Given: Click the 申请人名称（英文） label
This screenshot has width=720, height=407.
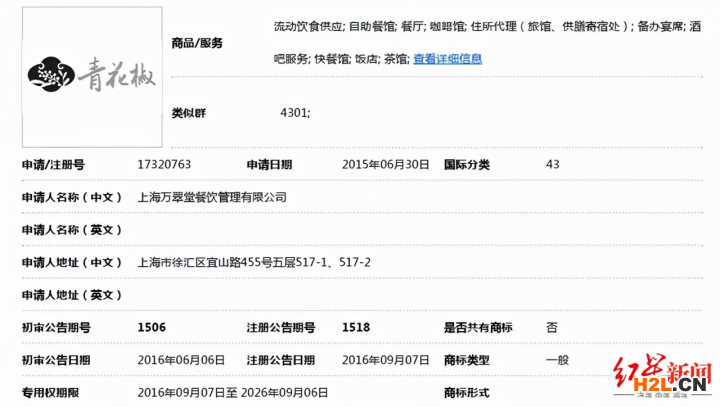Looking at the screenshot, I should coord(72,230).
